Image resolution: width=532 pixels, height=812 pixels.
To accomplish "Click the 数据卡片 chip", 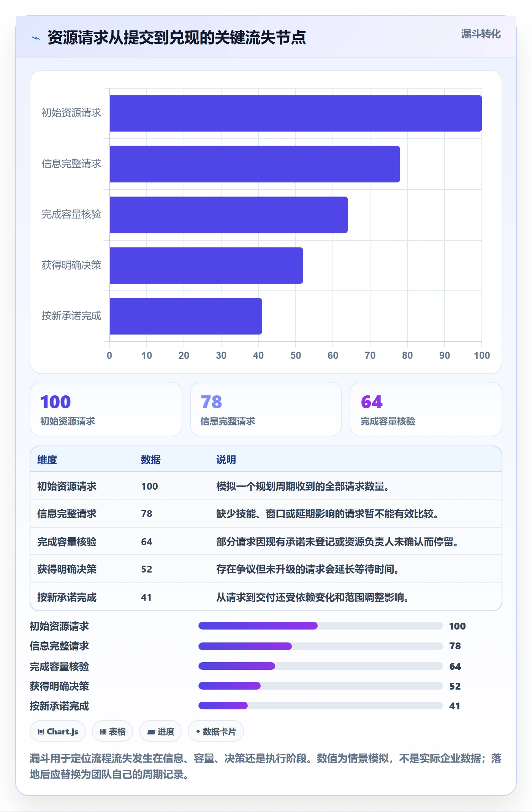I will pyautogui.click(x=216, y=731).
